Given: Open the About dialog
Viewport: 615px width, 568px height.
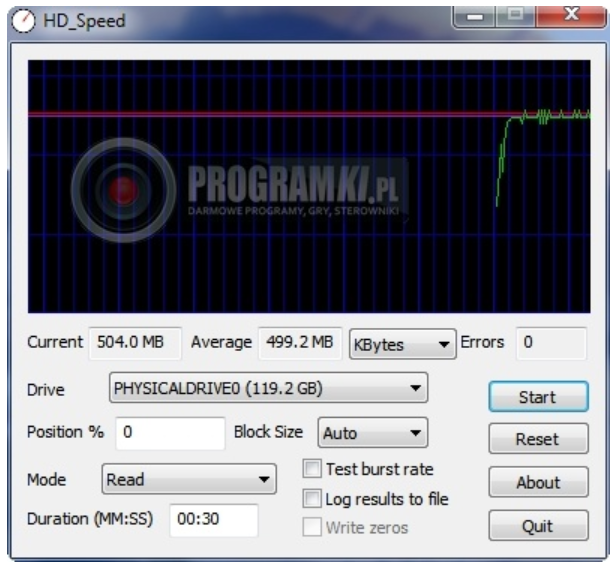Looking at the screenshot, I should coord(539,482).
